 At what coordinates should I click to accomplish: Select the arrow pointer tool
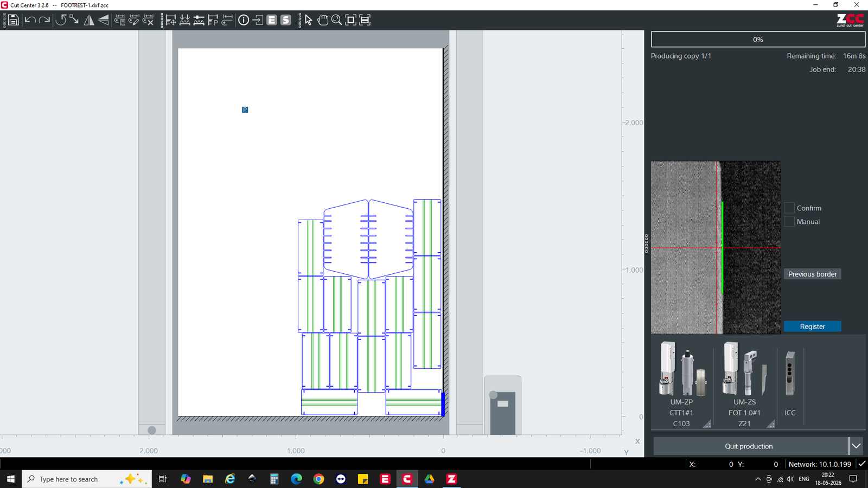coord(308,20)
